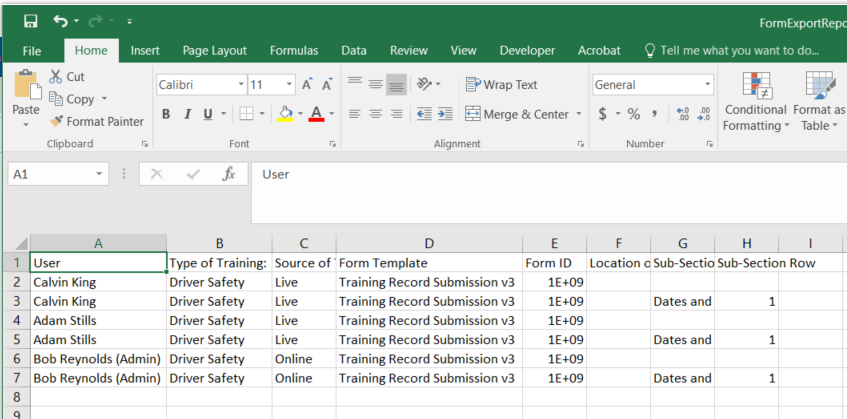Apply cell borders
847x419 pixels.
(x=246, y=113)
